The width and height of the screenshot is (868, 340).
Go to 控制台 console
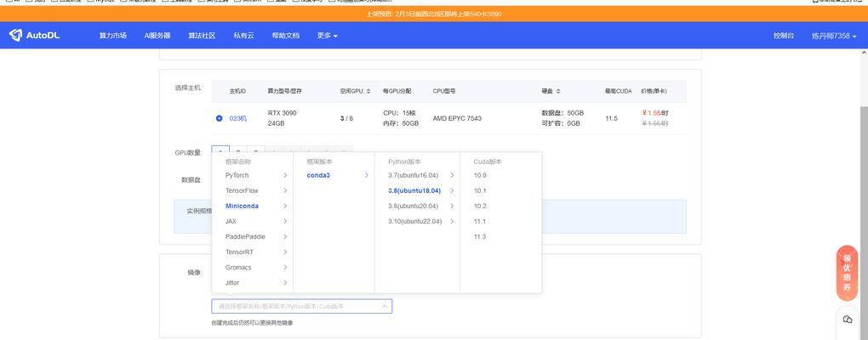(x=784, y=36)
